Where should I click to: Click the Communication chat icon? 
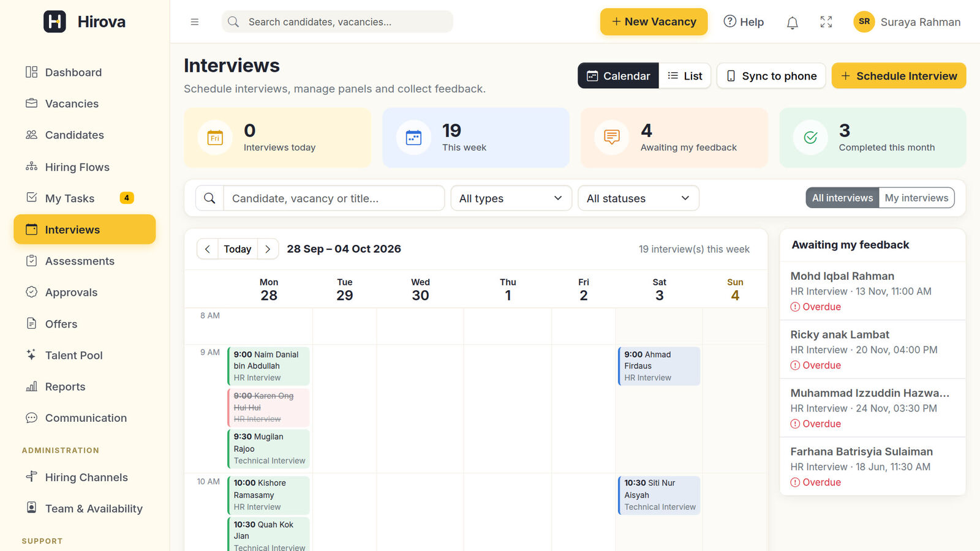click(x=32, y=418)
